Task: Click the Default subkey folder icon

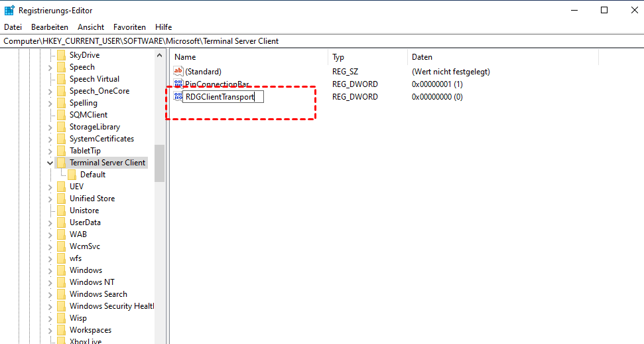Action: (x=72, y=175)
